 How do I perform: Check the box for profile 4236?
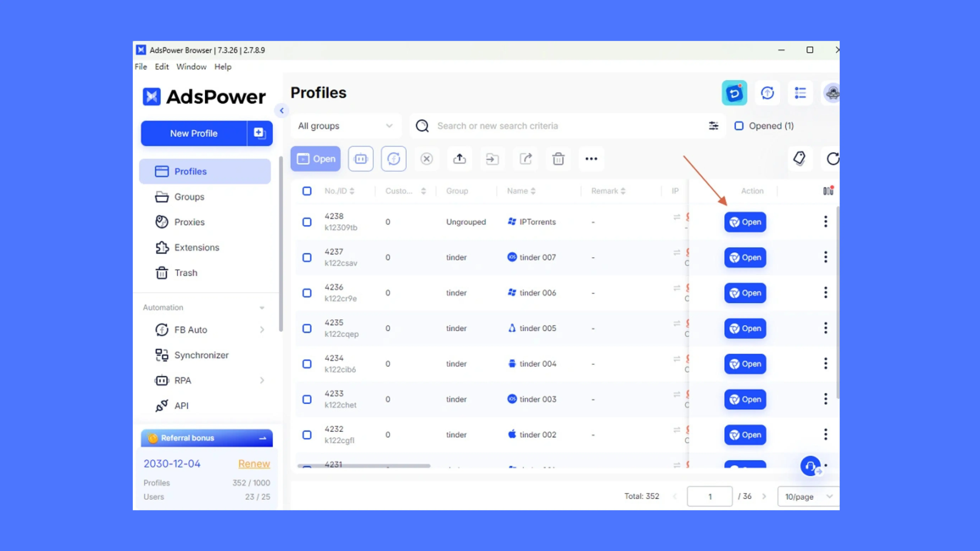[x=307, y=293]
